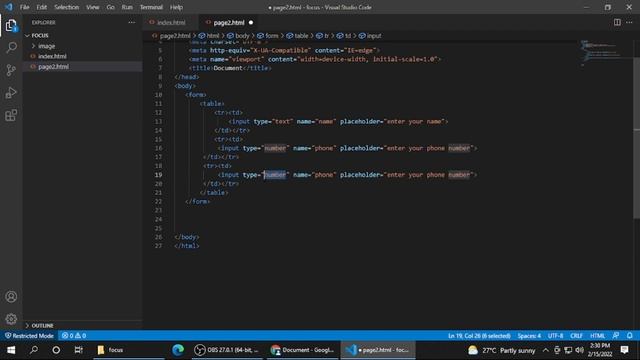Open Windows Start menu
This screenshot has height=360, width=640.
[x=11, y=350]
